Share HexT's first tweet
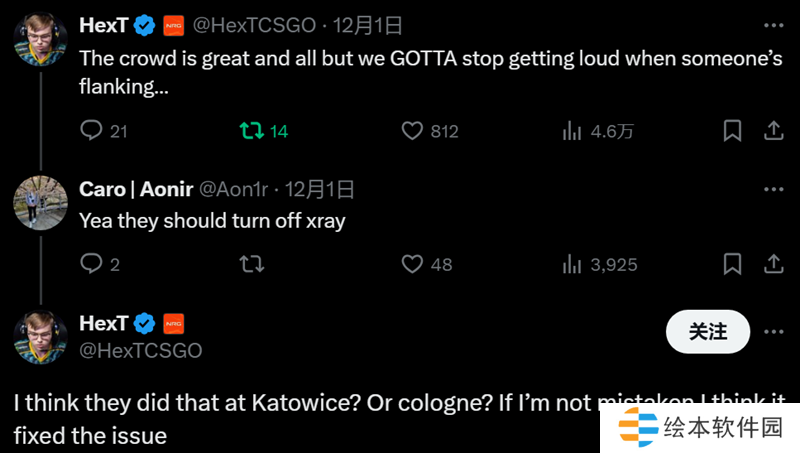 [x=773, y=131]
